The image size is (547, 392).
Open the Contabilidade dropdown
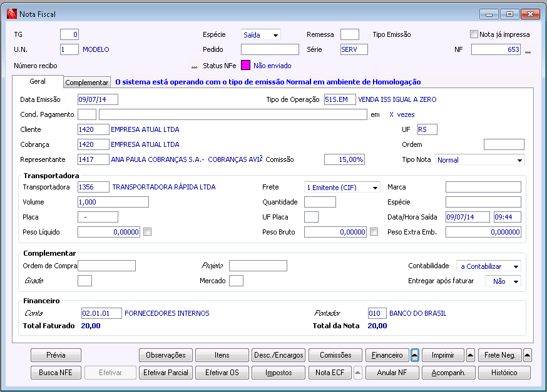[515, 267]
